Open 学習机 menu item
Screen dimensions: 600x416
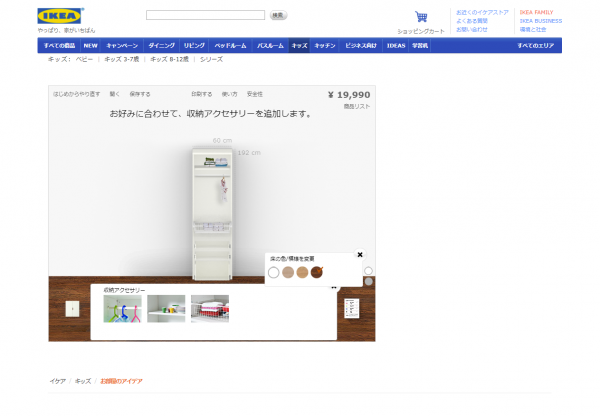(420, 46)
